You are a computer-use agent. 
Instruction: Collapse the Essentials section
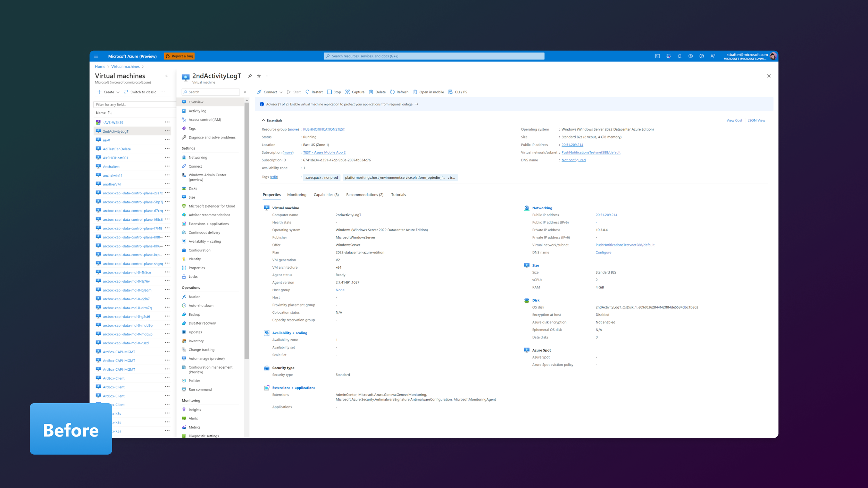coord(264,120)
